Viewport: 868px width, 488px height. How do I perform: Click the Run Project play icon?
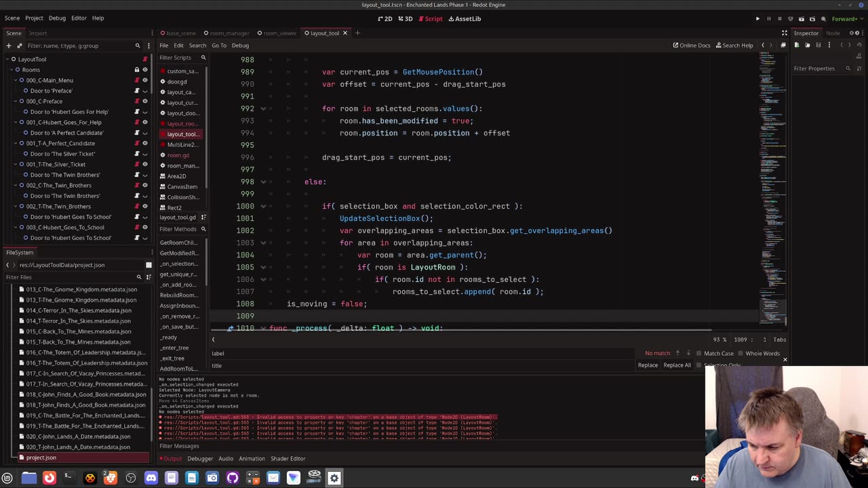[x=757, y=19]
